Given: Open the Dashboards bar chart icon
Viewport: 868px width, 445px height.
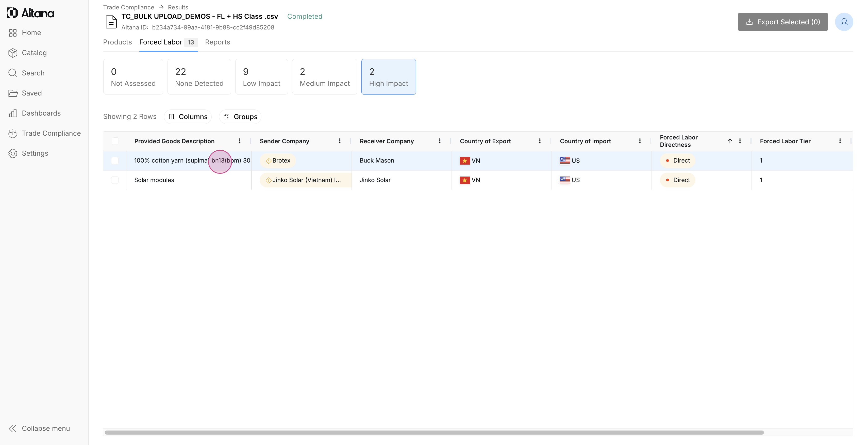Looking at the screenshot, I should (13, 113).
